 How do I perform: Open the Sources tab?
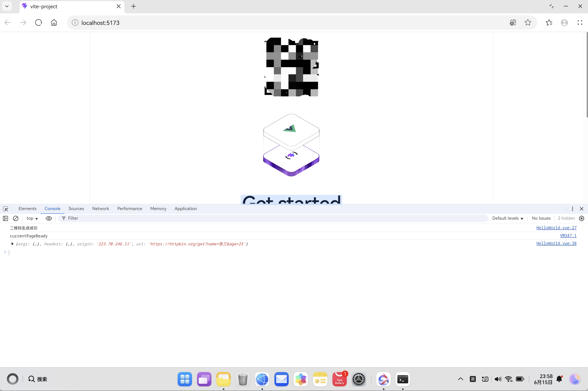[x=76, y=209]
